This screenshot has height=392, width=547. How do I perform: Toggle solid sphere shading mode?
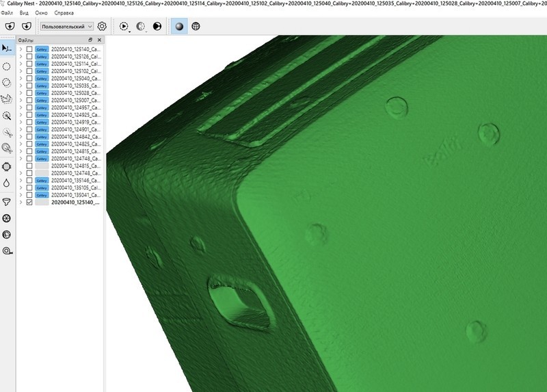pos(178,26)
